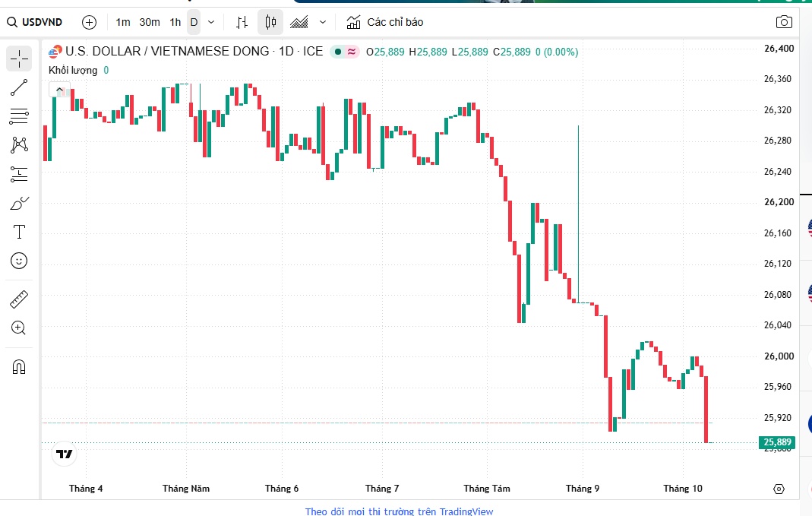This screenshot has height=516, width=812.
Task: Click the current price label 25,889
Action: click(x=777, y=442)
